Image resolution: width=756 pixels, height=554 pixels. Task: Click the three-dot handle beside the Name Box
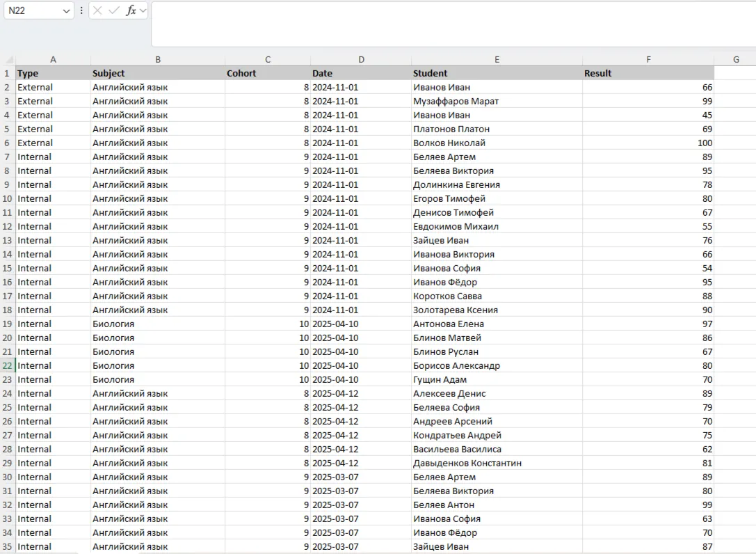81,11
